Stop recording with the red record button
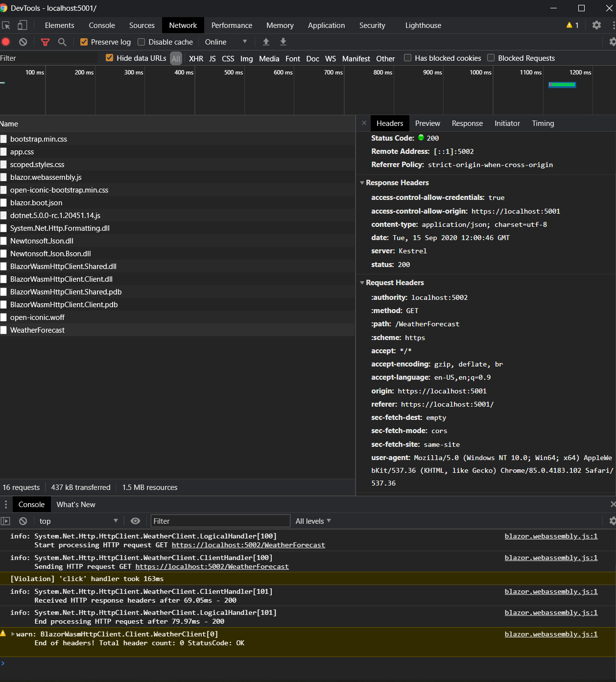This screenshot has width=616, height=682. click(x=5, y=42)
